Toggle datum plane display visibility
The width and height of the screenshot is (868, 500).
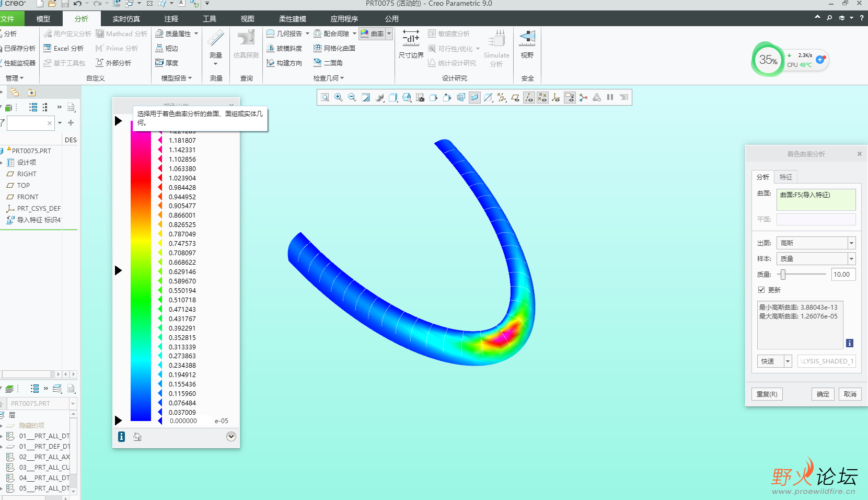pos(515,97)
